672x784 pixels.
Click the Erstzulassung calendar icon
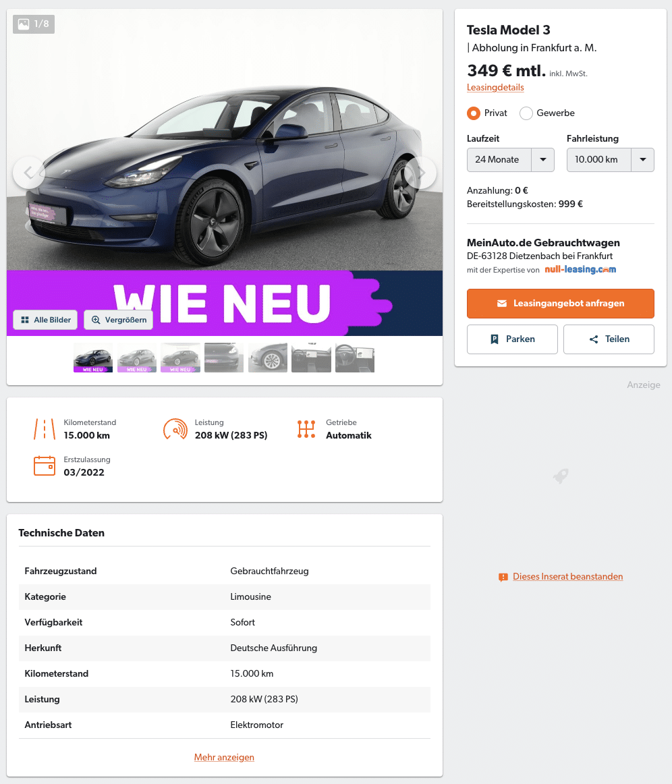[45, 466]
